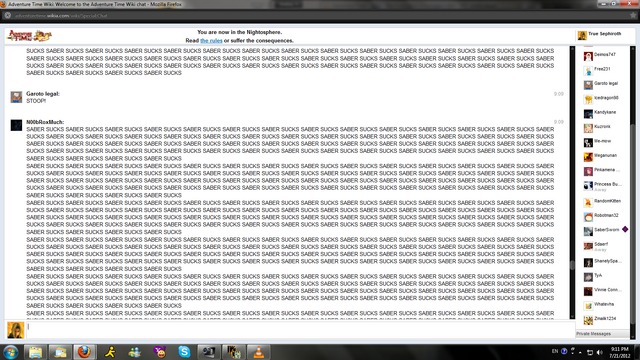The image size is (640, 360).
Task: Click the user list scrollbar
Action: (633, 192)
